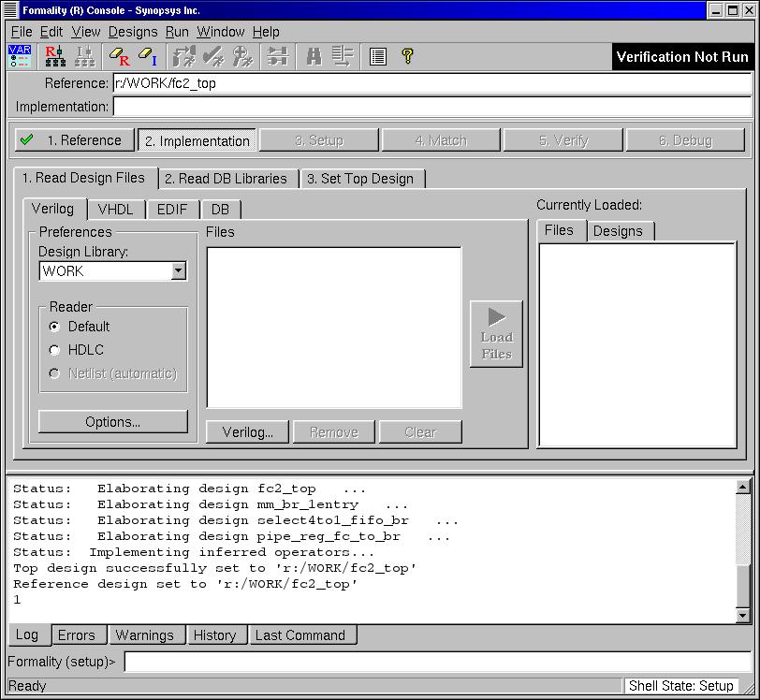Click the Reference design path field
This screenshot has width=760, height=700.
pos(432,83)
